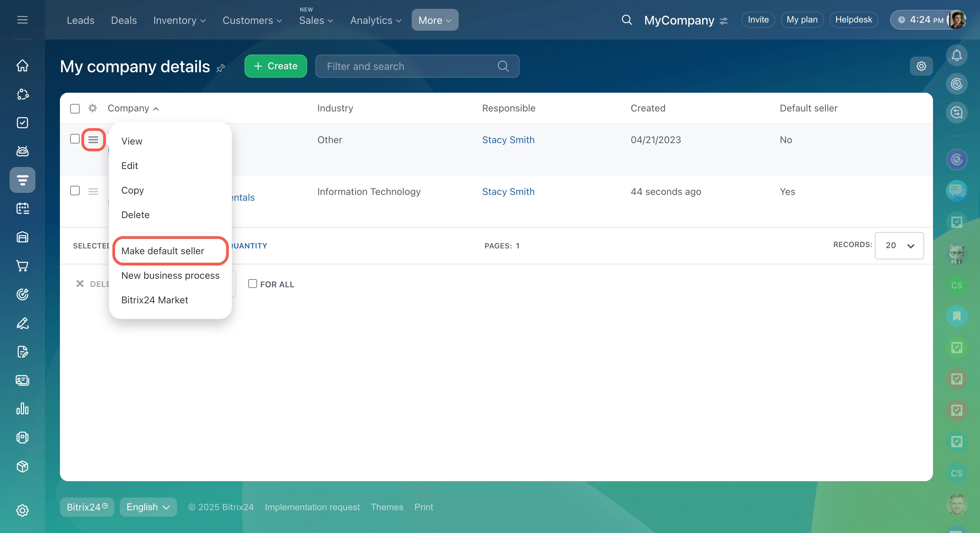Click the green Create button
The width and height of the screenshot is (980, 533).
click(x=275, y=66)
